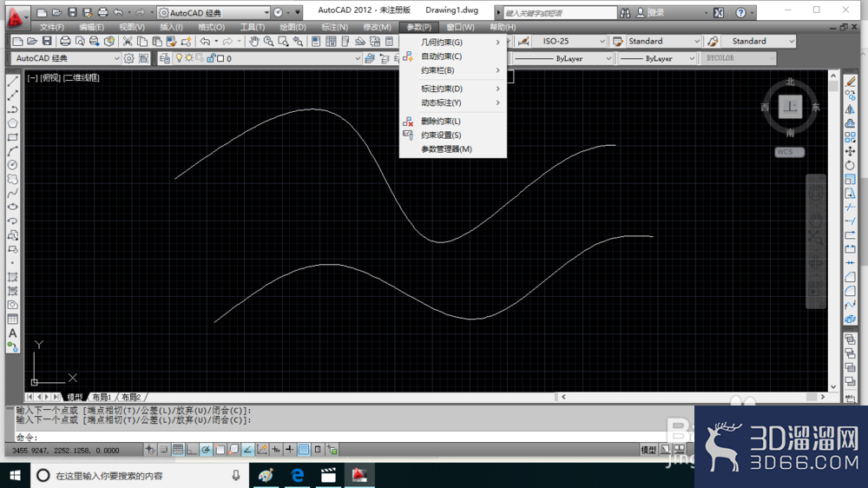Viewport: 868px width, 488px height.
Task: Open the ISO-25 dimension style dropdown
Action: pos(569,42)
